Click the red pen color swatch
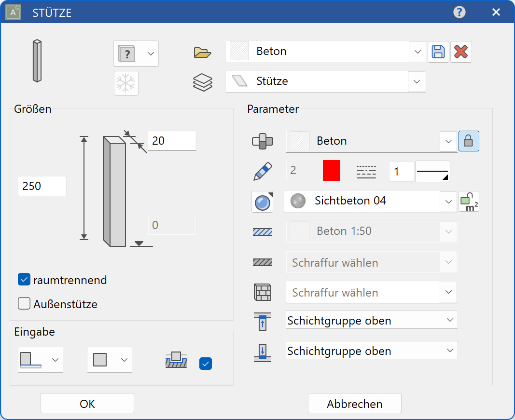The image size is (515, 420). [x=331, y=171]
